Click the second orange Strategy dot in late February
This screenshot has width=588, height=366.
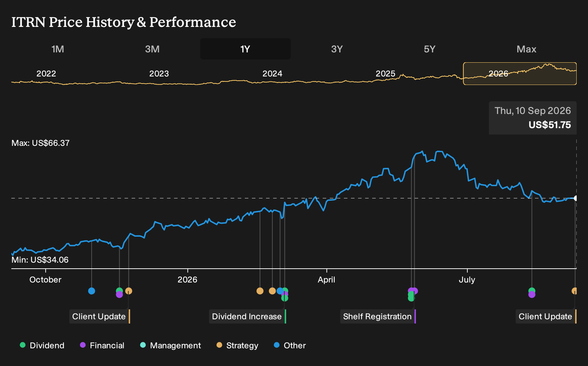pyautogui.click(x=272, y=291)
